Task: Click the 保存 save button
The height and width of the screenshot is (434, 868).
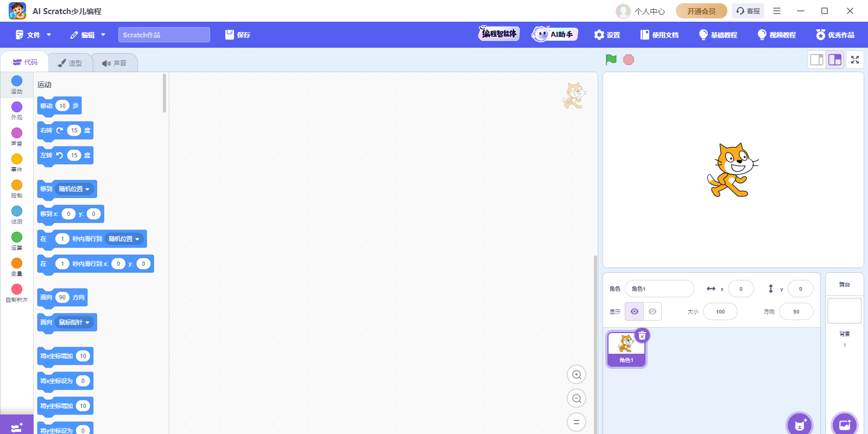Action: pos(238,35)
